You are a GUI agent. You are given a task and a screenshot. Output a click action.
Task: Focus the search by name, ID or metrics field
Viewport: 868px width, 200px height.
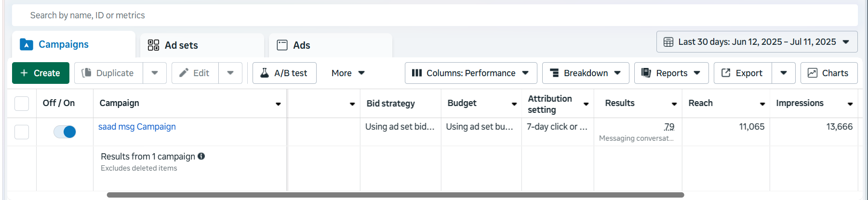pos(434,15)
